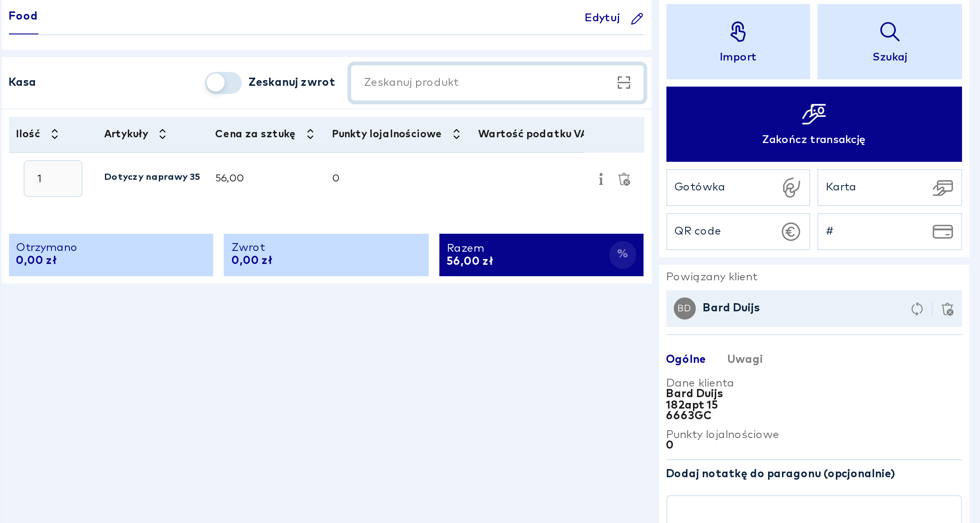Select the Ogólne tab
This screenshot has width=980, height=523.
tap(686, 360)
